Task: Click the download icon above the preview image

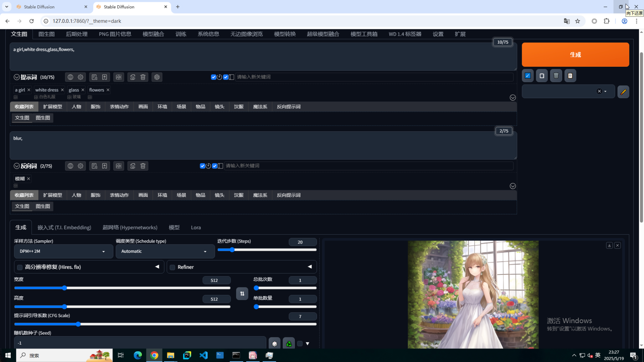Action: click(609, 245)
